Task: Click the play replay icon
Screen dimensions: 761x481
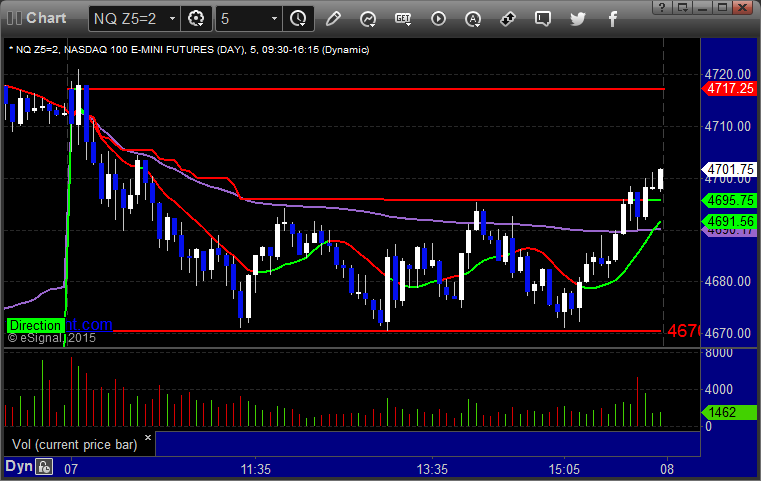Action: (438, 19)
